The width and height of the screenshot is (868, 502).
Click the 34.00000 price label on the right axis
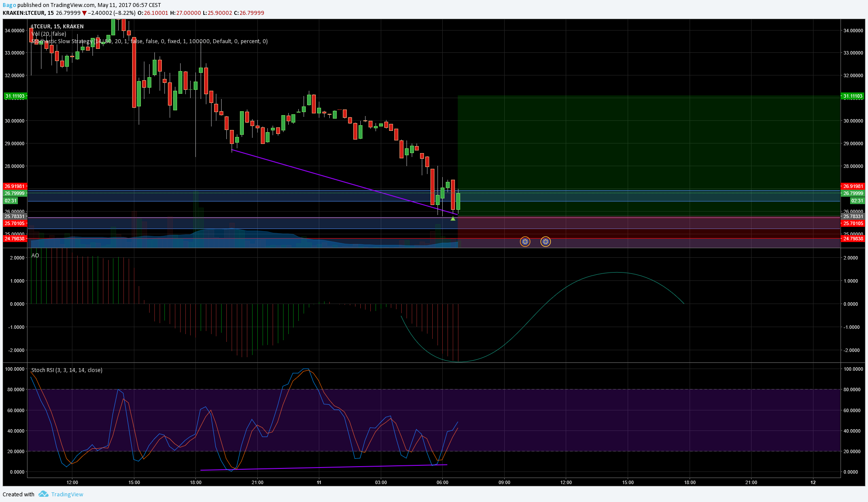853,31
